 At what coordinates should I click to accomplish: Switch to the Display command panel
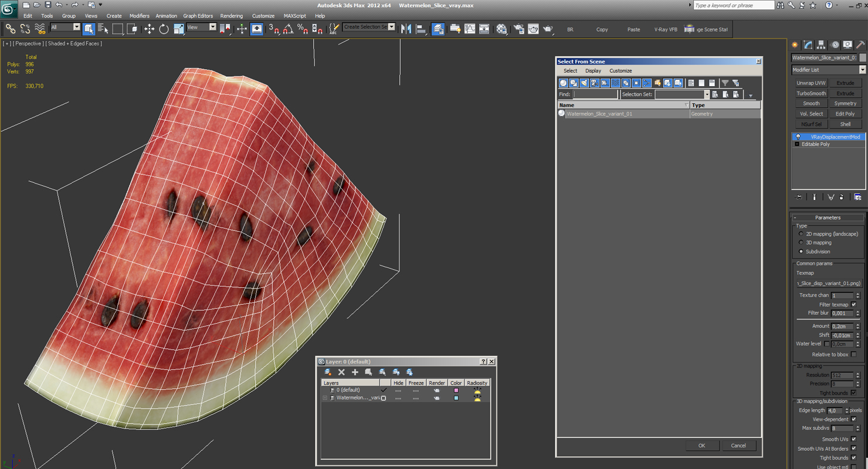click(x=847, y=45)
